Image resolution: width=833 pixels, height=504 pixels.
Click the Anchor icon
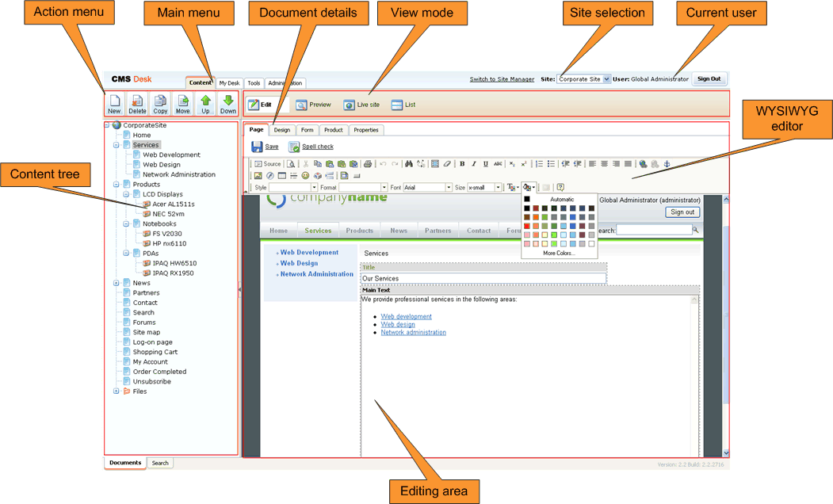[x=667, y=164]
